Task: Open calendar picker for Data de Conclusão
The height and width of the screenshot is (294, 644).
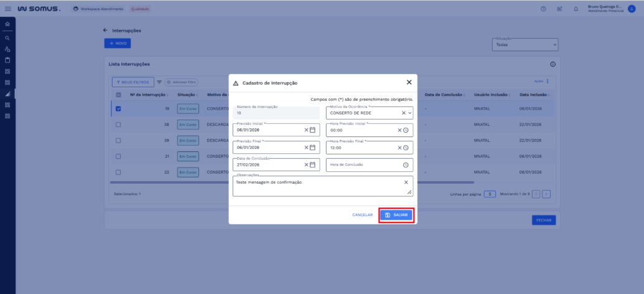Action: [x=313, y=165]
